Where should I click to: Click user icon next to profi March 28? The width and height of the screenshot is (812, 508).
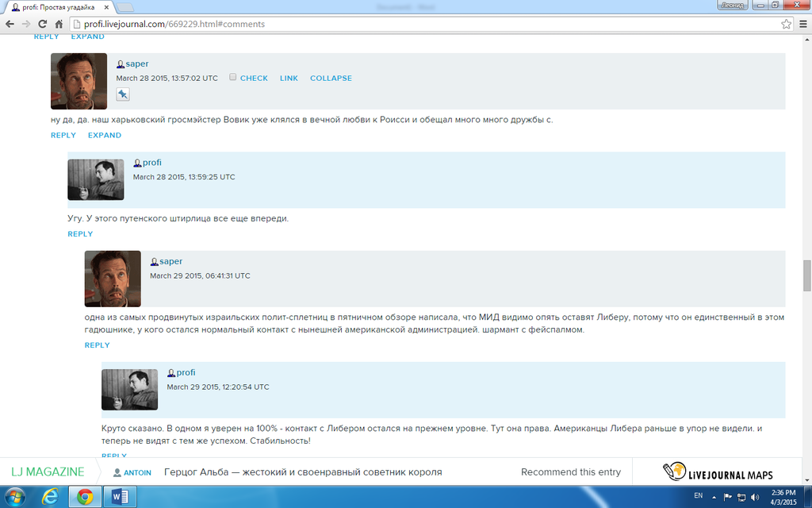137,163
